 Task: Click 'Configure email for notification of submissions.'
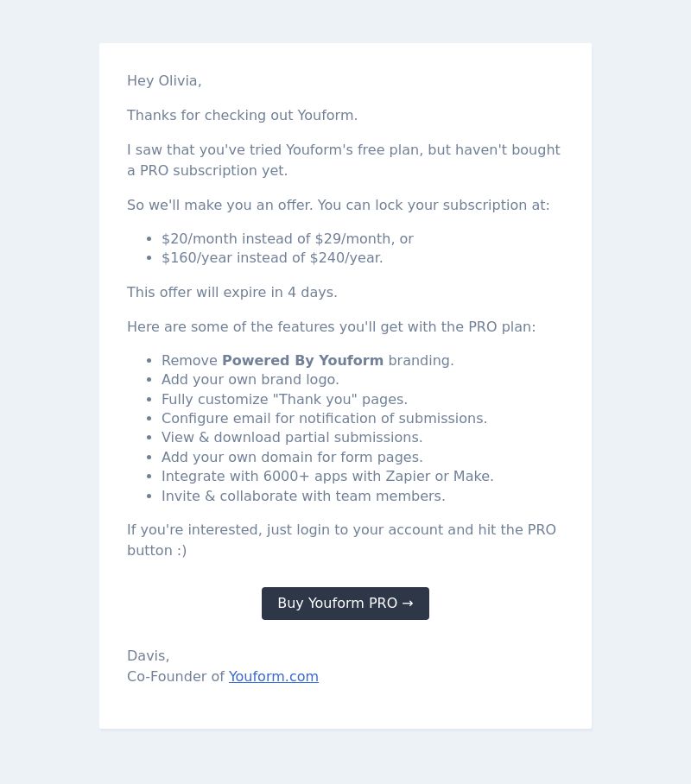coord(324,419)
